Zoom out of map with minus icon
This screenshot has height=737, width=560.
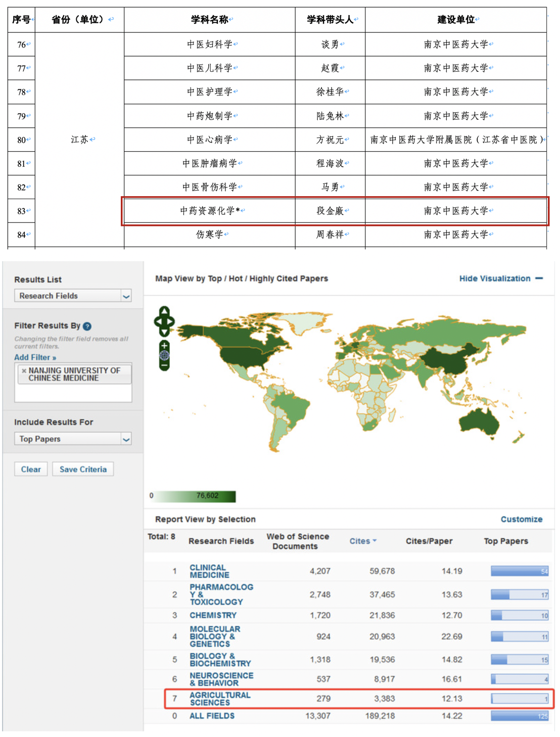(x=164, y=365)
